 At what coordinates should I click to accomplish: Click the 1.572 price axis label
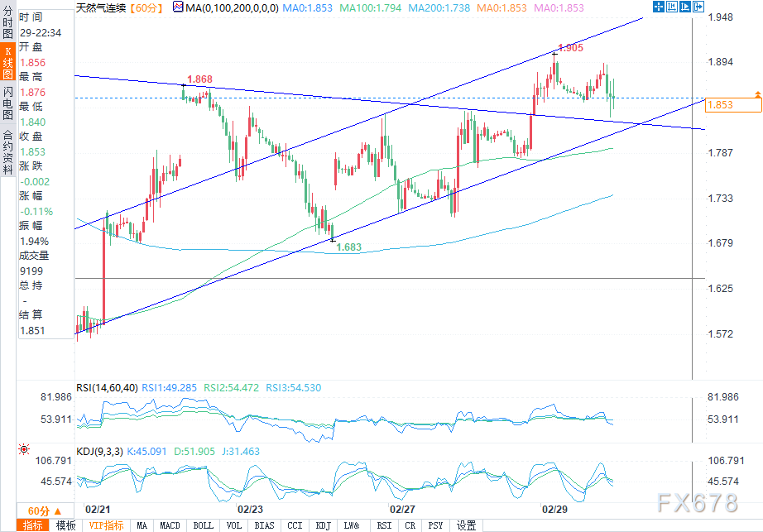[720, 334]
